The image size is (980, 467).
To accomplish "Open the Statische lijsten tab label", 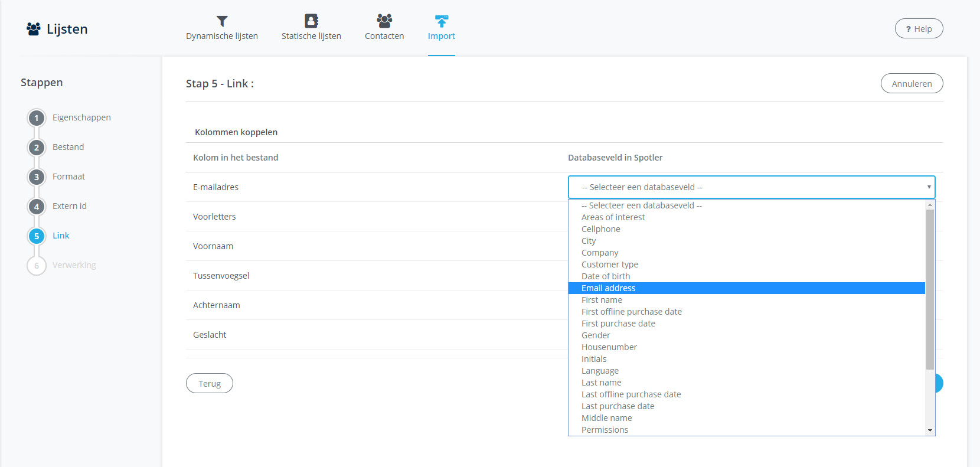I will tap(311, 36).
